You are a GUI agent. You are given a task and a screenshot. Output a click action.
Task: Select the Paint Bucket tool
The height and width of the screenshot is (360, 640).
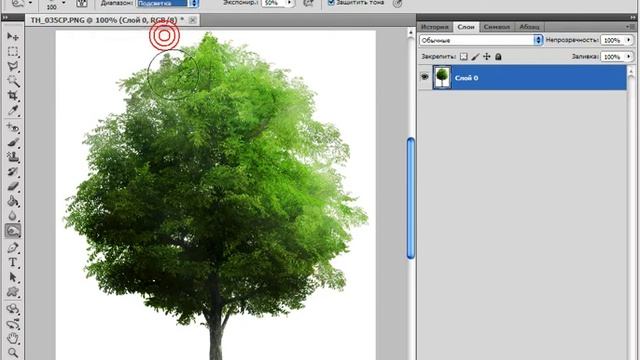click(13, 201)
